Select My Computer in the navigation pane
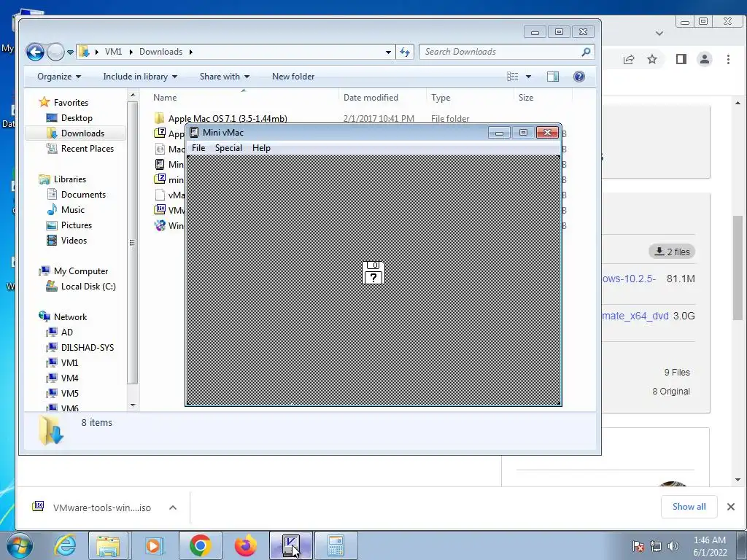This screenshot has height=560, width=747. pos(80,271)
